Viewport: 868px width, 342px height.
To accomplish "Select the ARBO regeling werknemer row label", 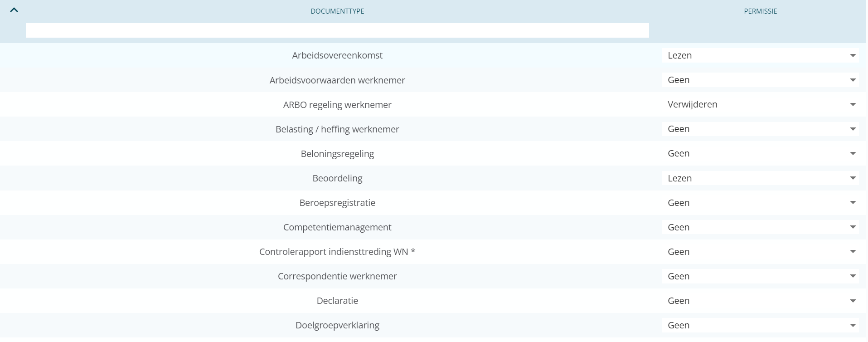I will 337,105.
